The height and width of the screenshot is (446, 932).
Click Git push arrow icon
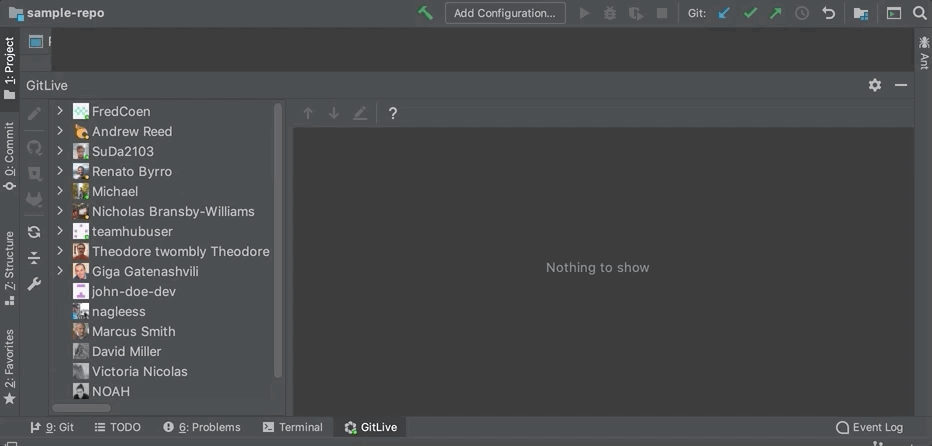pos(776,13)
